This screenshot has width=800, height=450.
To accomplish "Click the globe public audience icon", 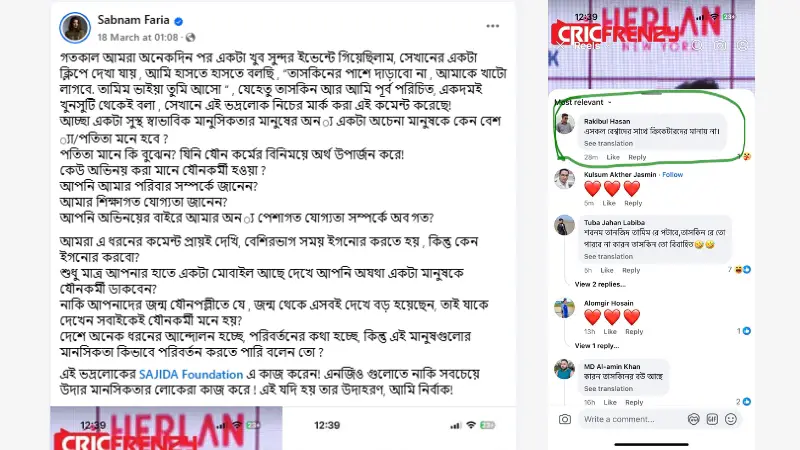I will click(191, 37).
